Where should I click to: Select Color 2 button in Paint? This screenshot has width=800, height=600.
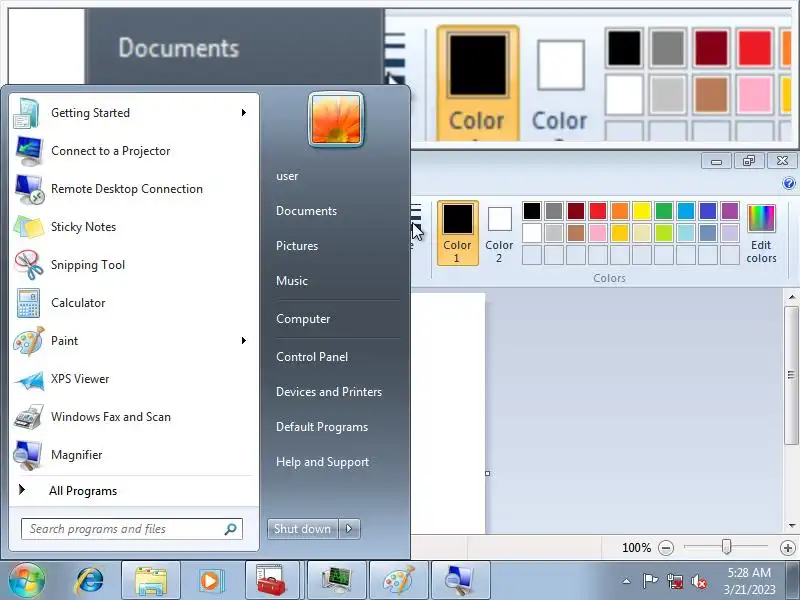pyautogui.click(x=499, y=233)
